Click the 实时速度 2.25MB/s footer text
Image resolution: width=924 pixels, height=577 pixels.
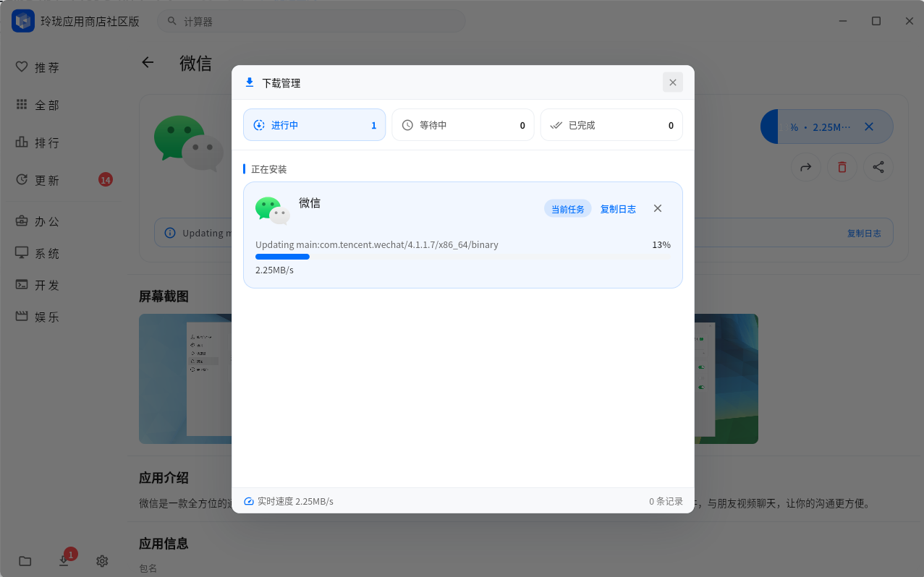point(295,501)
